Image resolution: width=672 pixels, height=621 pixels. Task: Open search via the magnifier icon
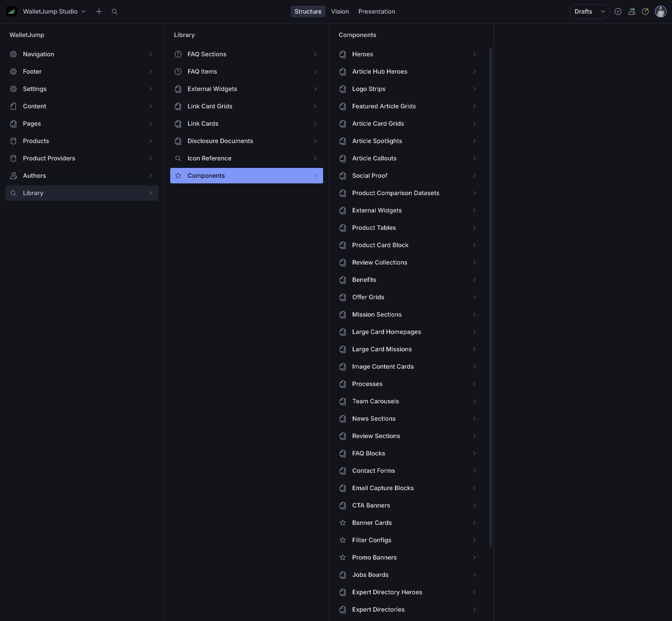point(114,11)
